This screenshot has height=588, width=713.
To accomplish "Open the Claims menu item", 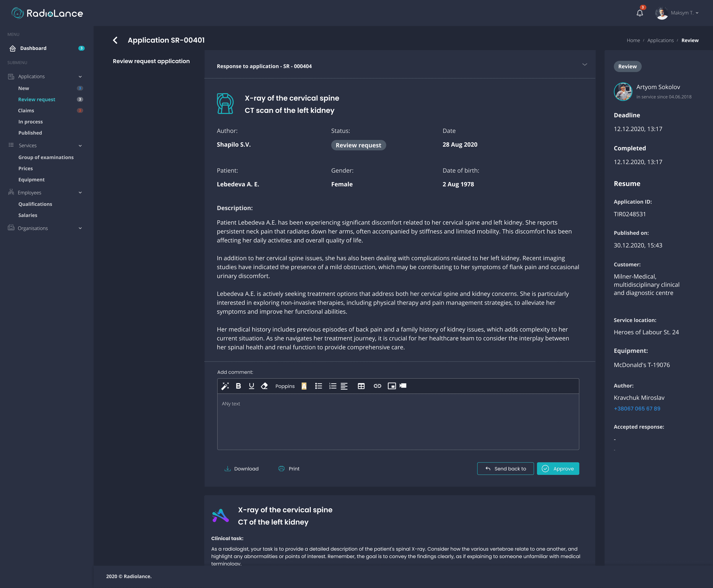I will (26, 110).
